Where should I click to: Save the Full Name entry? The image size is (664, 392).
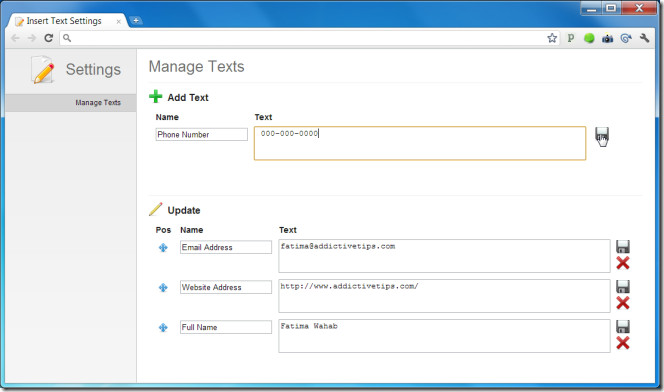[x=622, y=326]
